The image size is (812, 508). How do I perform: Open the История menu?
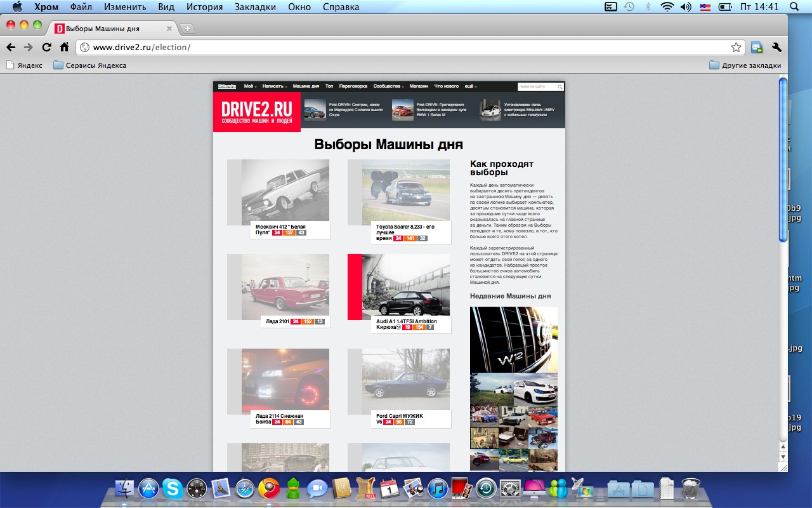205,7
